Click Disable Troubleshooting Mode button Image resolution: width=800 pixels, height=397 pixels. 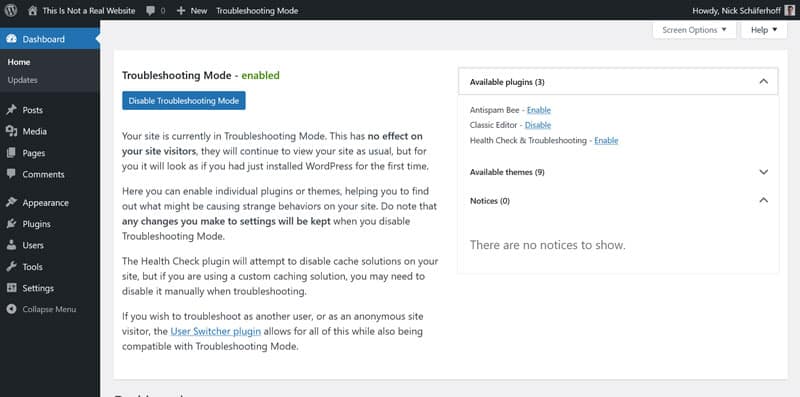click(x=184, y=101)
